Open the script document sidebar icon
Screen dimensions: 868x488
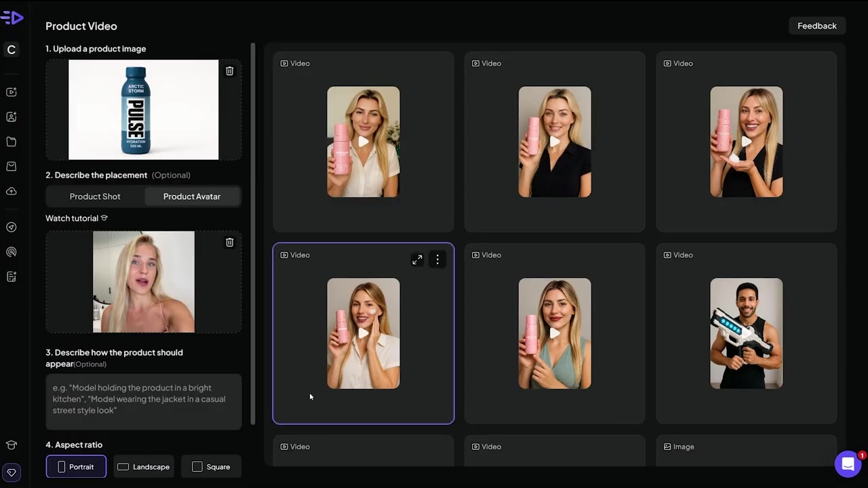tap(12, 277)
